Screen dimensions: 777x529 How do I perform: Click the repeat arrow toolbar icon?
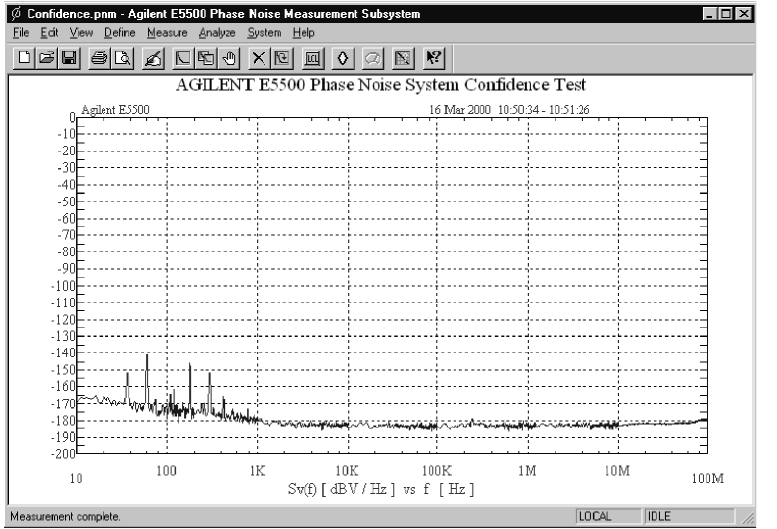pos(281,58)
